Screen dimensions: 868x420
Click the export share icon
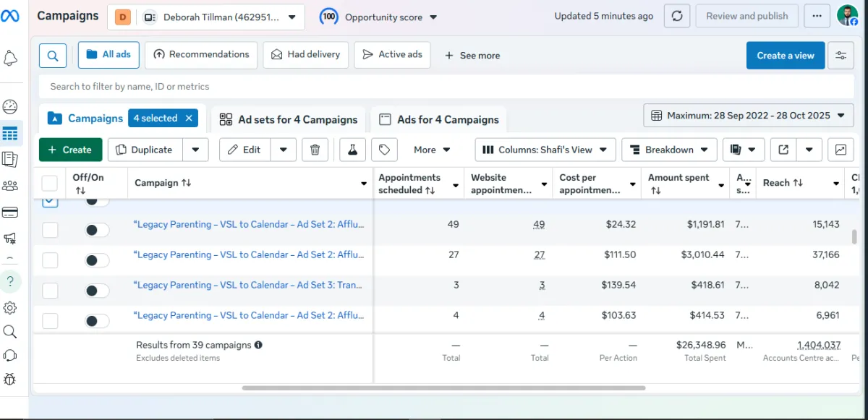click(783, 150)
